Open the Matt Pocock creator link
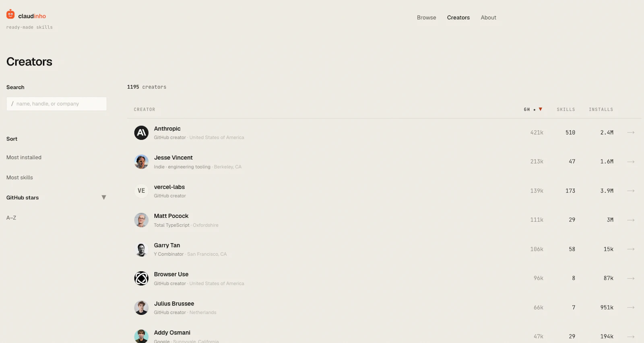Viewport: 644px width, 343px height. (x=171, y=216)
